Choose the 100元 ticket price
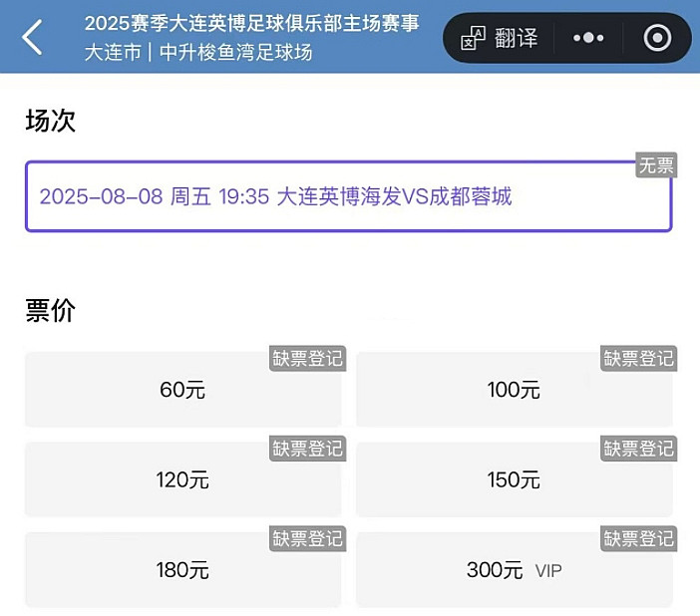 (x=515, y=390)
